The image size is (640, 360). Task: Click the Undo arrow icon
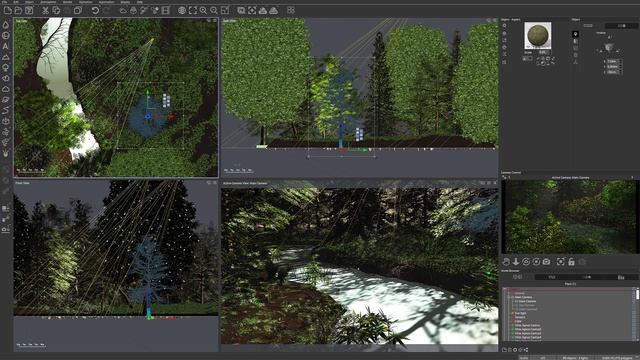point(95,11)
